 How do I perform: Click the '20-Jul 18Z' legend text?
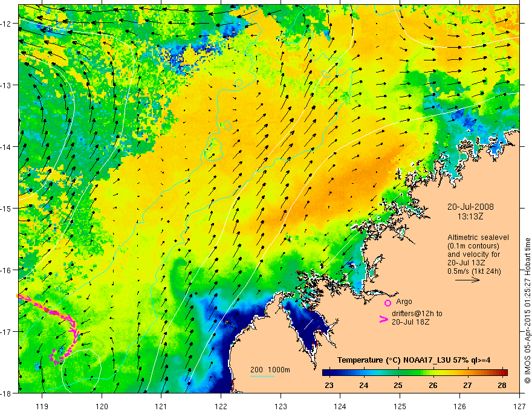[410, 322]
